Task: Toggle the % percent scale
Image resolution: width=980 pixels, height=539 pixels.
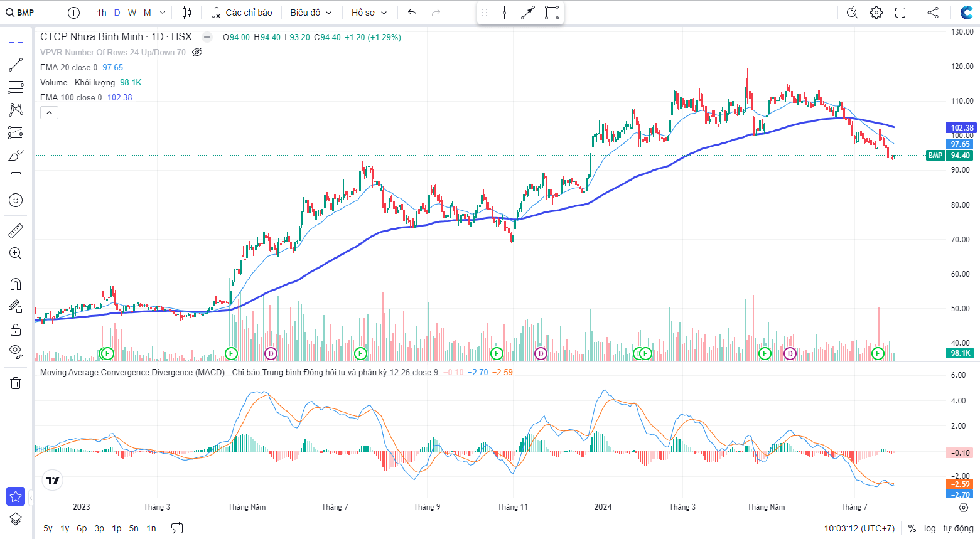Action: pos(912,528)
